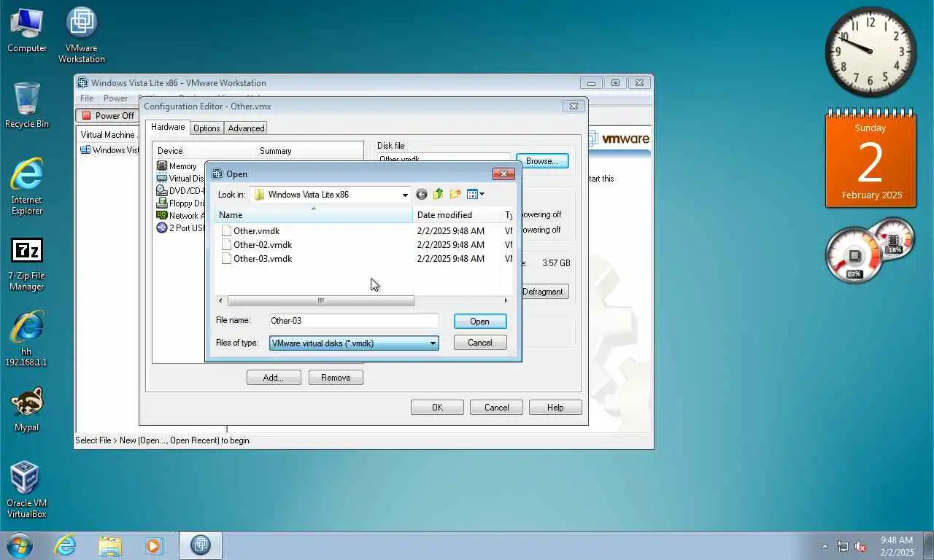934x560 pixels.
Task: Click the Internet Explorer desktop icon
Action: (x=27, y=187)
